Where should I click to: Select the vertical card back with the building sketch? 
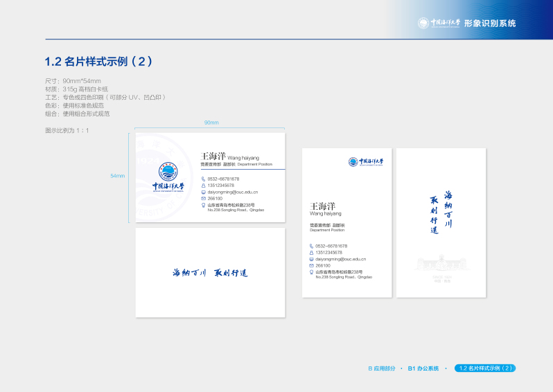[441, 223]
